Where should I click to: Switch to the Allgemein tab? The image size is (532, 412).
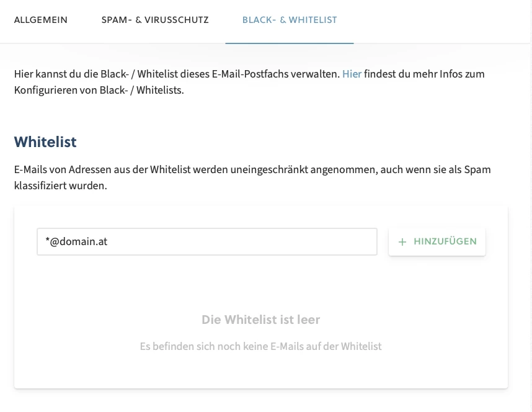[x=41, y=20]
